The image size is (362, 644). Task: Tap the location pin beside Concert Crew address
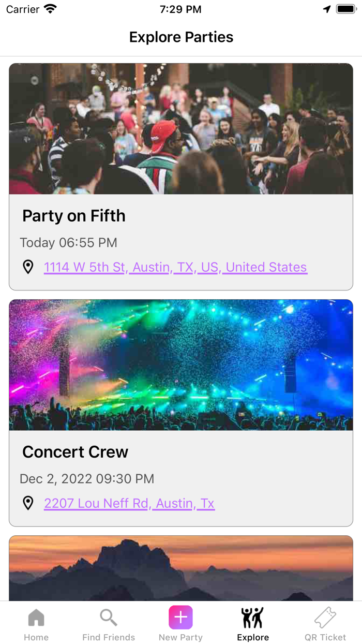(28, 503)
